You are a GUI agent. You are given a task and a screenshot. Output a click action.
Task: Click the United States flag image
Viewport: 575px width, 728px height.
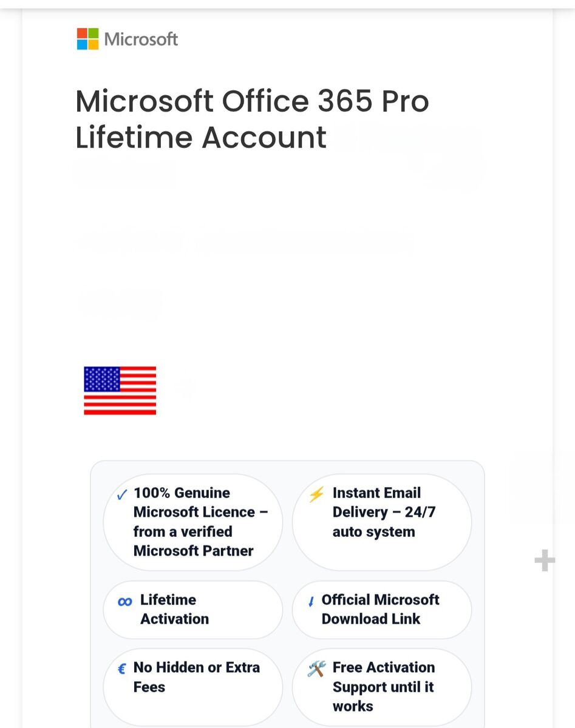pyautogui.click(x=120, y=391)
